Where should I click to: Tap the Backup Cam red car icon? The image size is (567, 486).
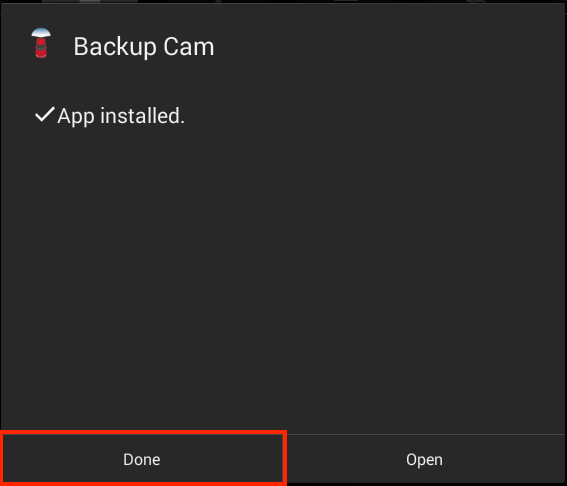tap(41, 43)
